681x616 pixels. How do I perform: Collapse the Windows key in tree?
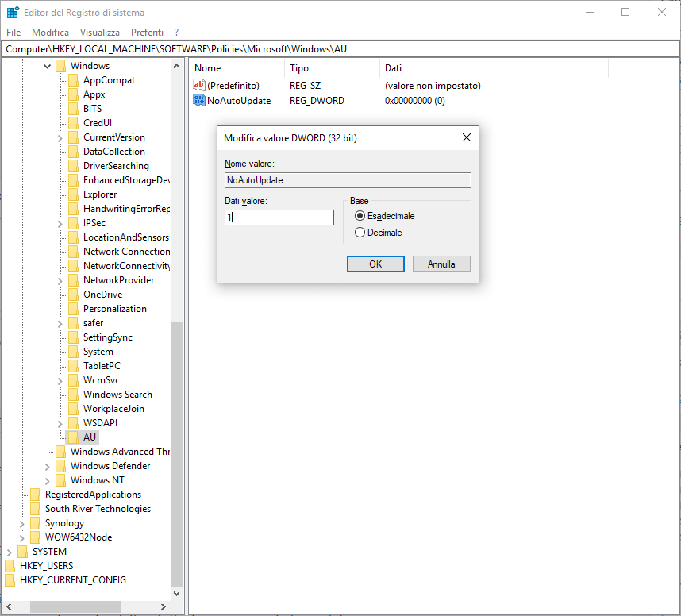tap(48, 67)
